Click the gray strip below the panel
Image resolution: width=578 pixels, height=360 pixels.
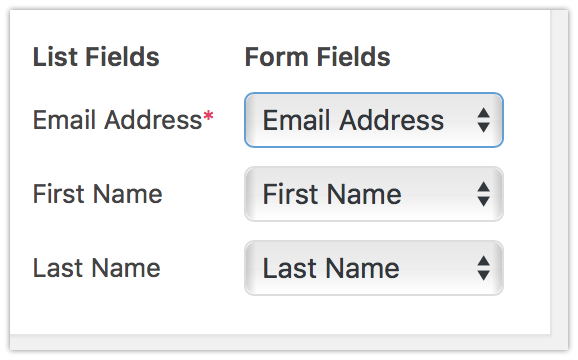pyautogui.click(x=289, y=342)
